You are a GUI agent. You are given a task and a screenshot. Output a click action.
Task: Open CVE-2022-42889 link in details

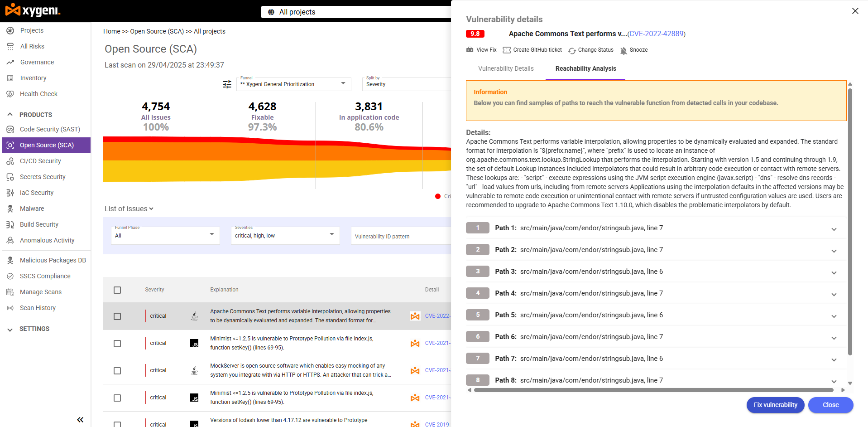coord(656,34)
